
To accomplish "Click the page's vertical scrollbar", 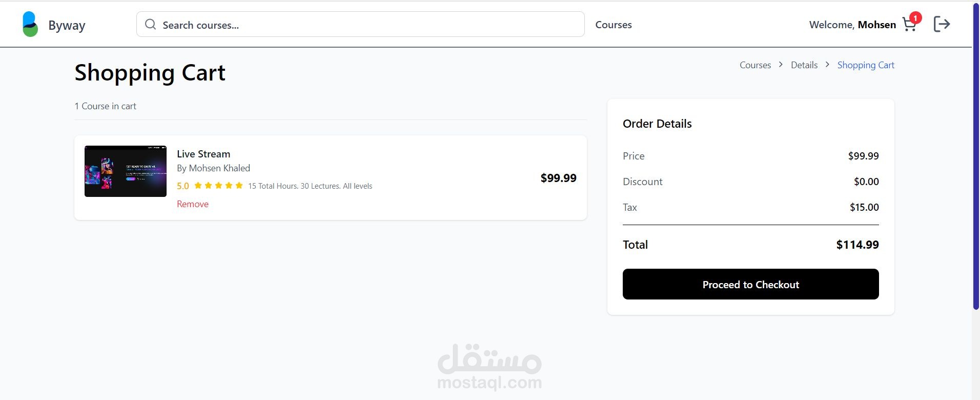I will (x=975, y=154).
